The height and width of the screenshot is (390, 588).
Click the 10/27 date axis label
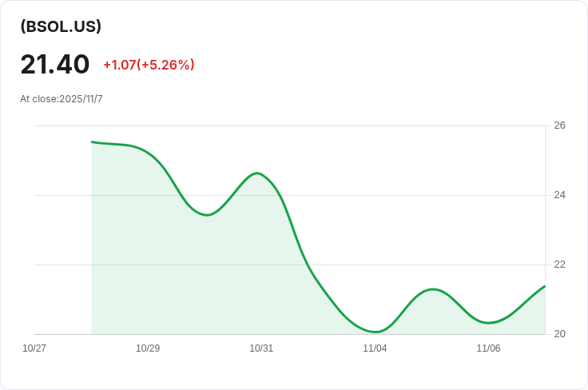pyautogui.click(x=34, y=348)
